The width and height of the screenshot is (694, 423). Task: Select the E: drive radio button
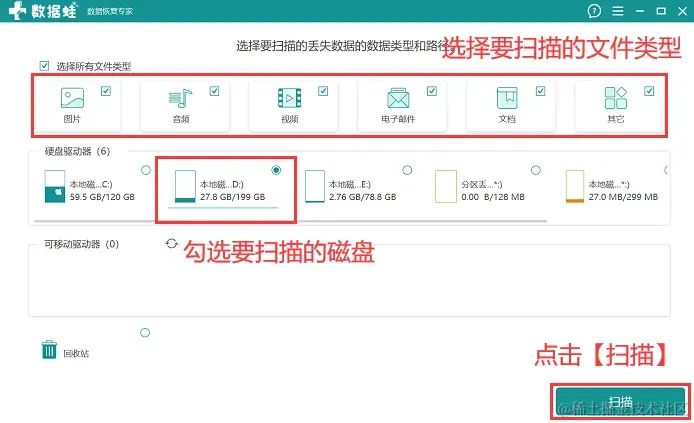click(407, 170)
